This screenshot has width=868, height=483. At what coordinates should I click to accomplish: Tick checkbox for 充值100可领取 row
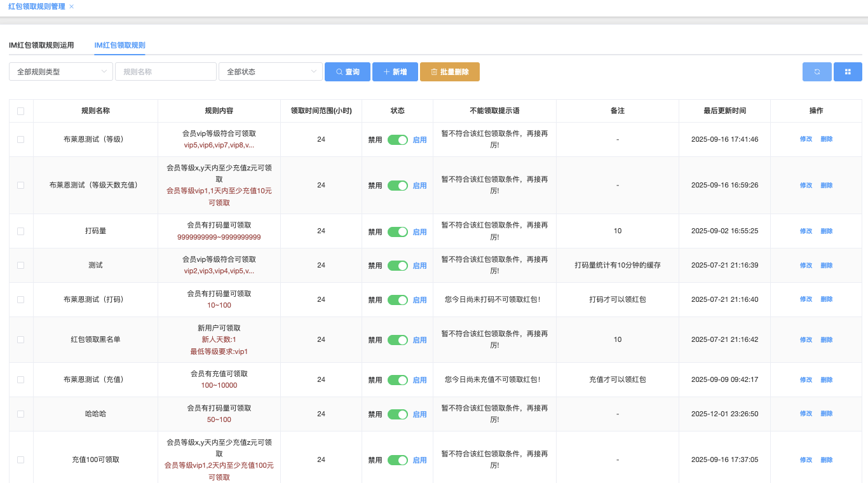21,459
